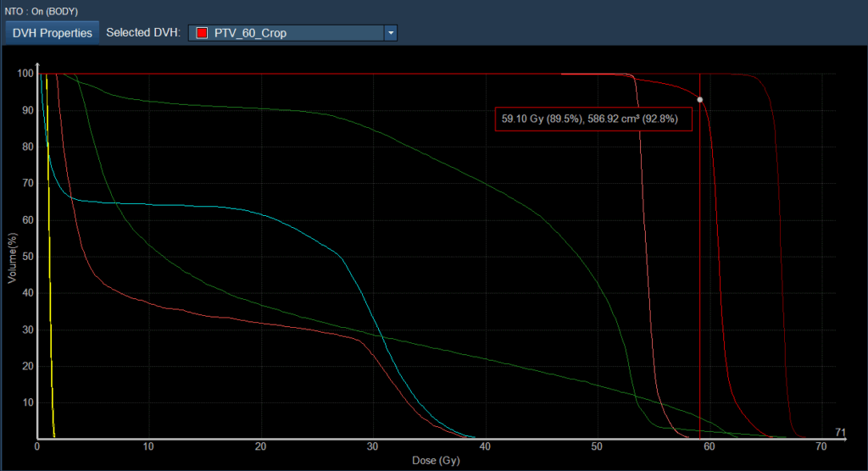This screenshot has width=868, height=471.
Task: Click the vertical red cursor line
Action: click(x=699, y=254)
